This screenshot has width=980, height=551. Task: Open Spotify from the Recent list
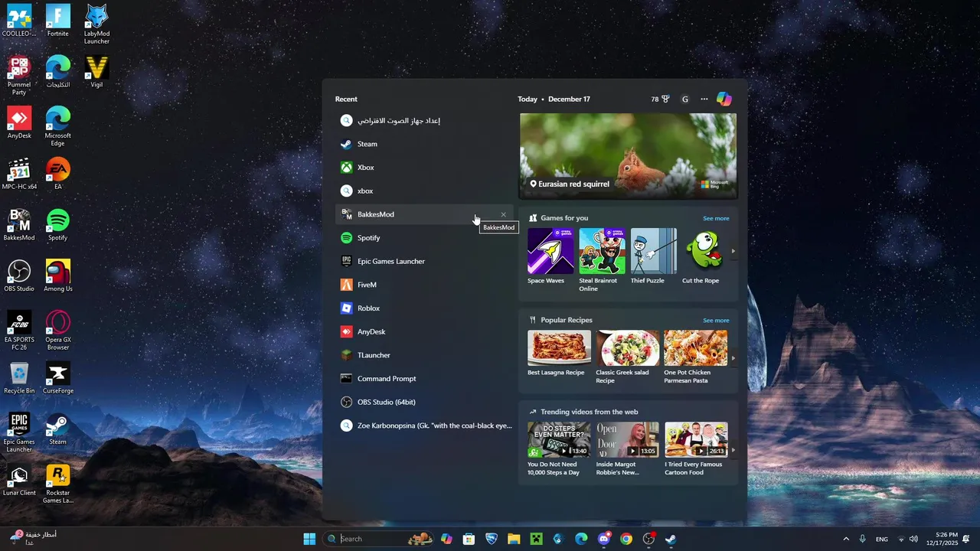424,238
